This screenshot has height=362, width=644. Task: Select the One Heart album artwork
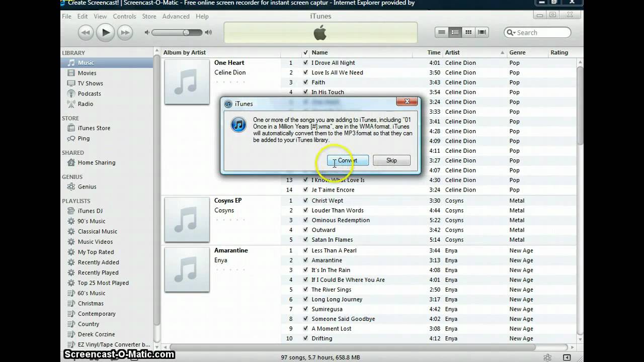click(x=187, y=82)
